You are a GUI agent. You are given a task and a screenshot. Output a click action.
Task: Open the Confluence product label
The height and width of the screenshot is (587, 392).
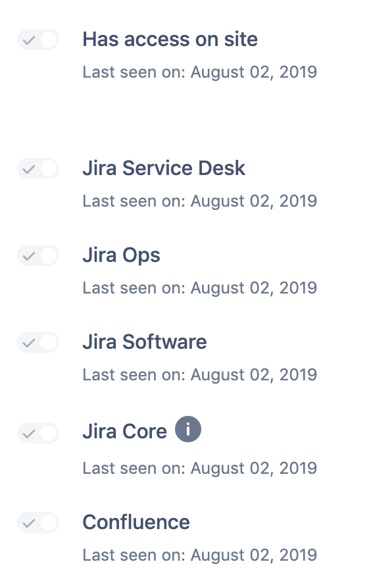135,523
